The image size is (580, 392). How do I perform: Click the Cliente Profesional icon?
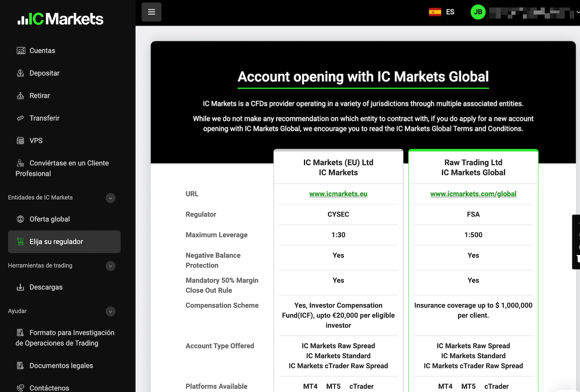pos(20,163)
